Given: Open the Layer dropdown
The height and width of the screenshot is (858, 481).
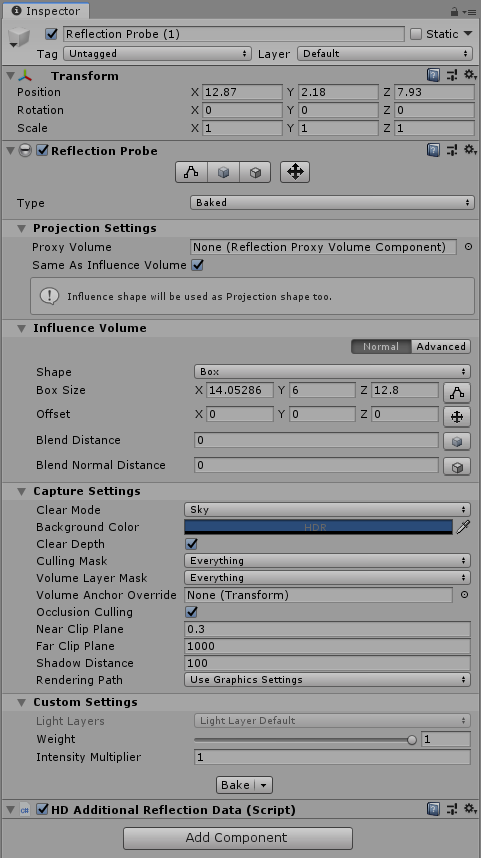Looking at the screenshot, I should point(385,54).
